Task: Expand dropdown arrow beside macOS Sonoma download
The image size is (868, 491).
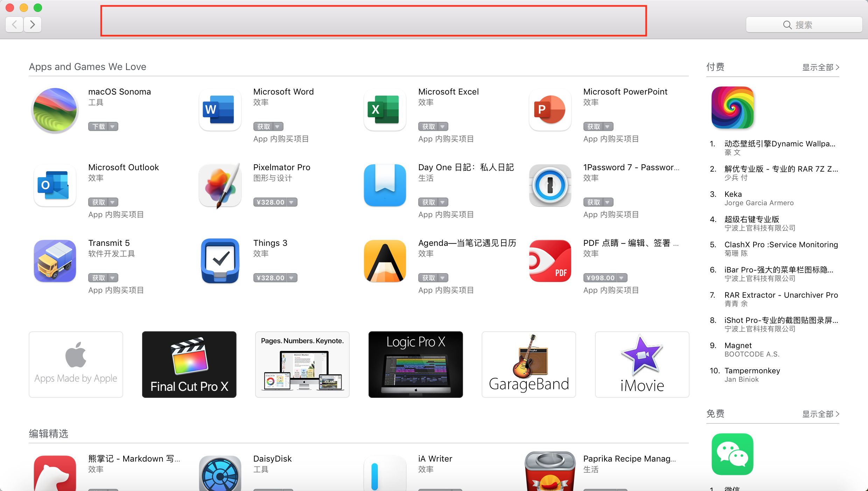Action: coord(113,127)
